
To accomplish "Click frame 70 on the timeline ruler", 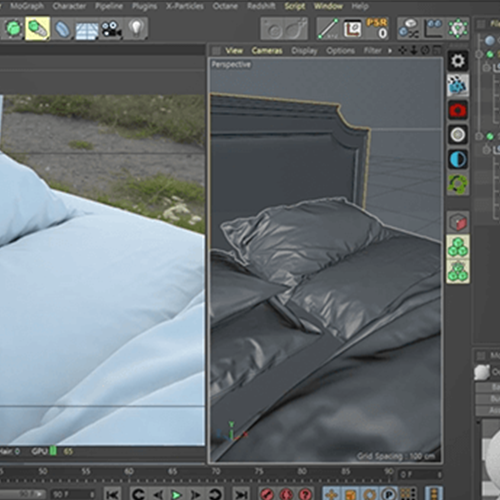I will pos(216,471).
